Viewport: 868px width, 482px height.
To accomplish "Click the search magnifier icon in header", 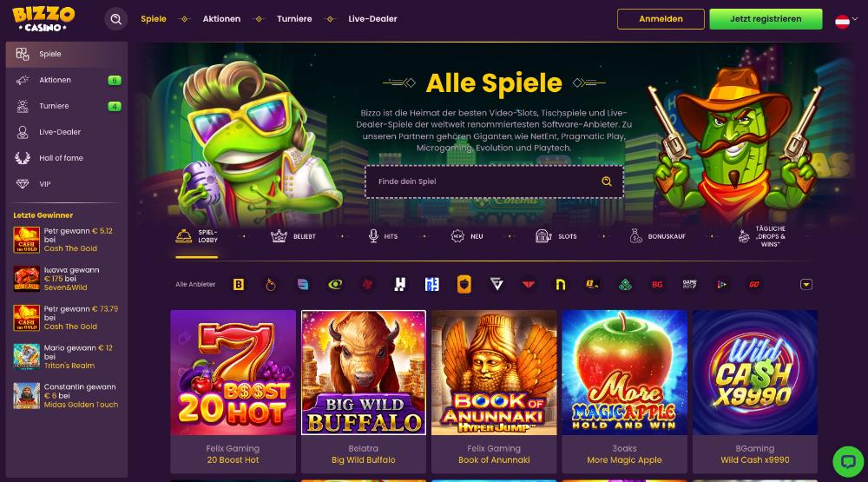I will tap(115, 19).
